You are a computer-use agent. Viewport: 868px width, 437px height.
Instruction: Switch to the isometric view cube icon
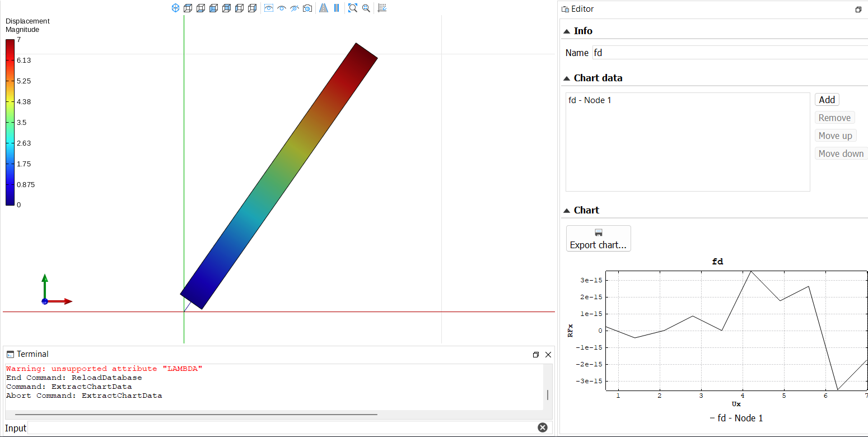point(175,8)
